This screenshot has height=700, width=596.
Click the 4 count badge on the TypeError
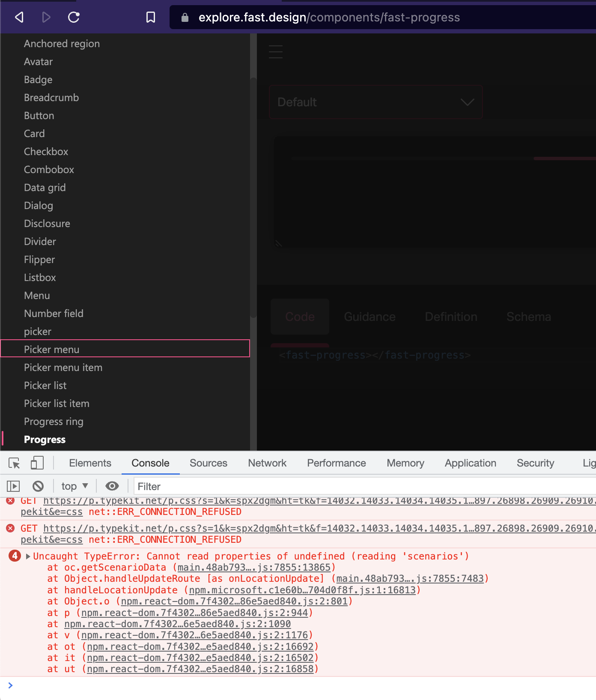coord(15,556)
